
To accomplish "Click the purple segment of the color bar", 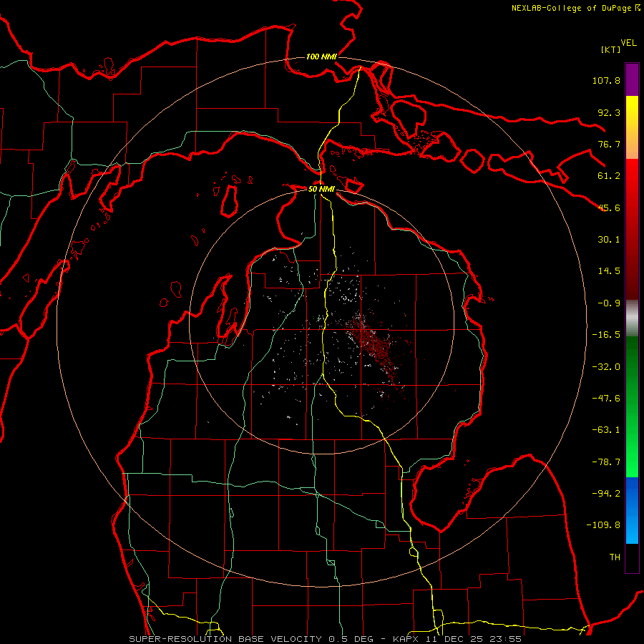I will pyautogui.click(x=632, y=79).
